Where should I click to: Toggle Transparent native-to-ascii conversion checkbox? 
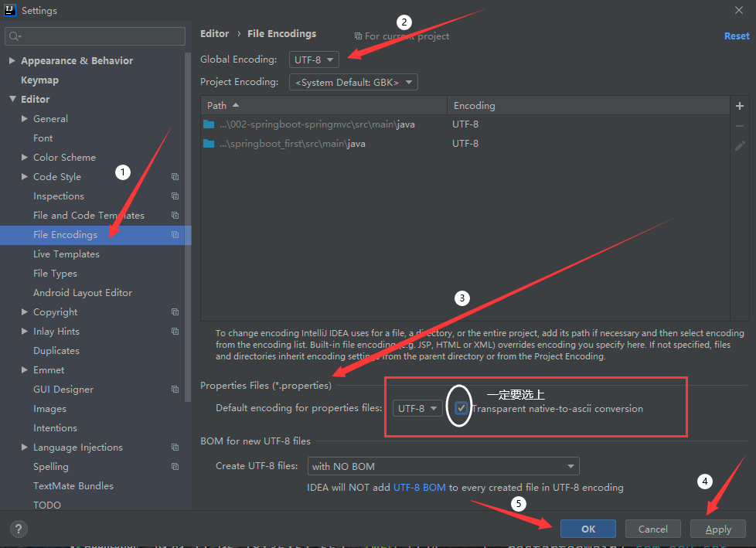[x=461, y=408]
